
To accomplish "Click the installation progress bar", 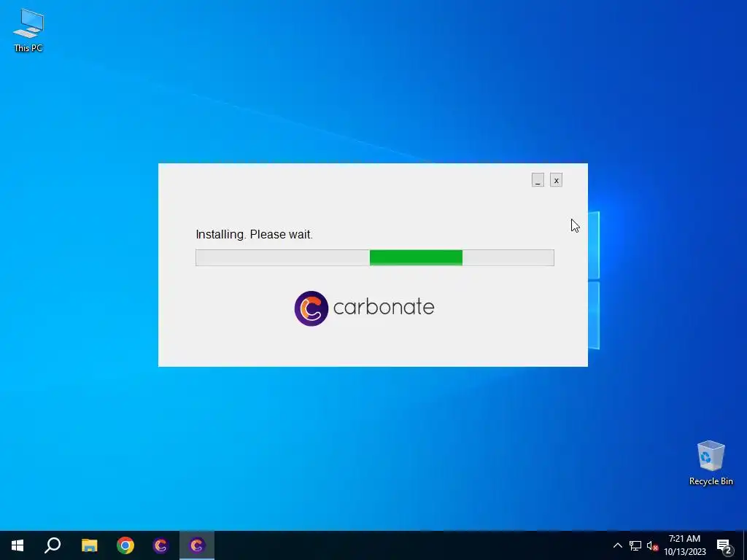I will [x=374, y=257].
